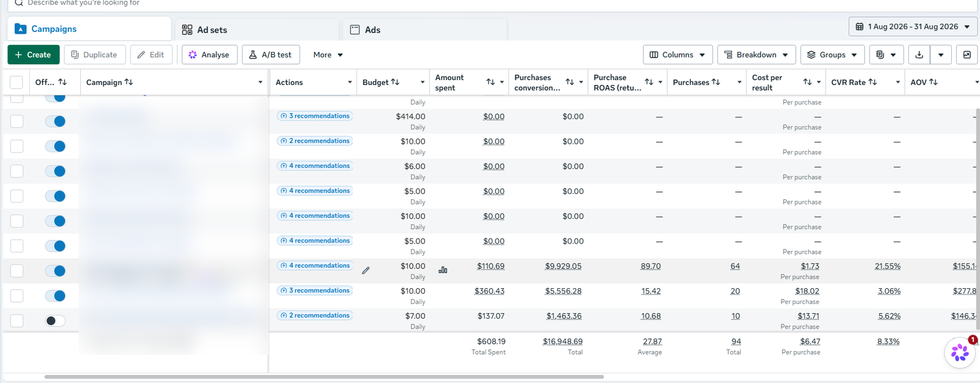Viewport: 980px width, 383px height.
Task: Tick the checkbox of the $7.00 budget row
Action: tap(17, 321)
